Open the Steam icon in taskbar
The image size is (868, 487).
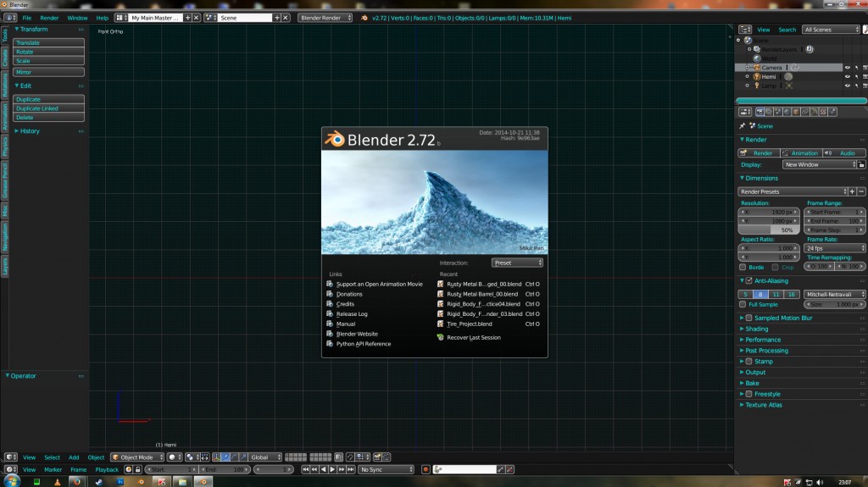(98, 481)
